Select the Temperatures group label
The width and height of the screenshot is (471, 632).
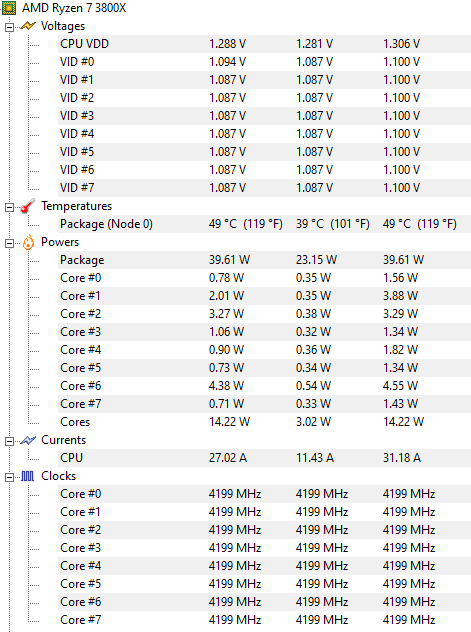click(x=77, y=206)
